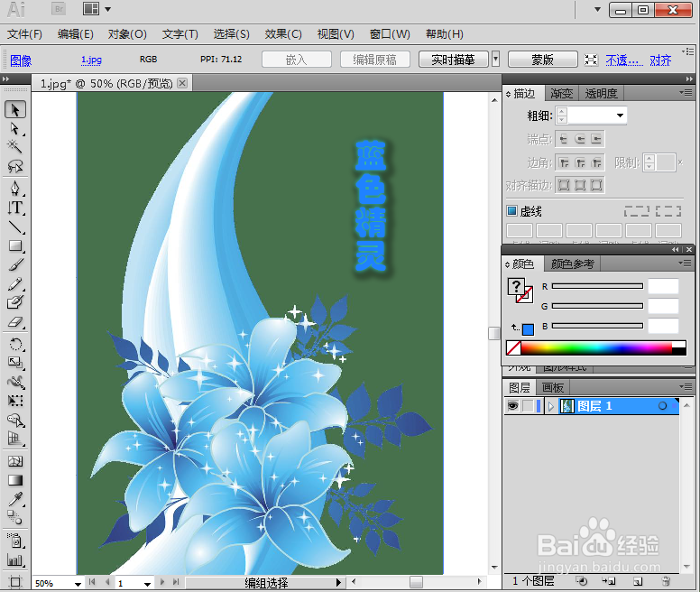Open the 对齐 align link
The image size is (700, 592).
coord(660,60)
